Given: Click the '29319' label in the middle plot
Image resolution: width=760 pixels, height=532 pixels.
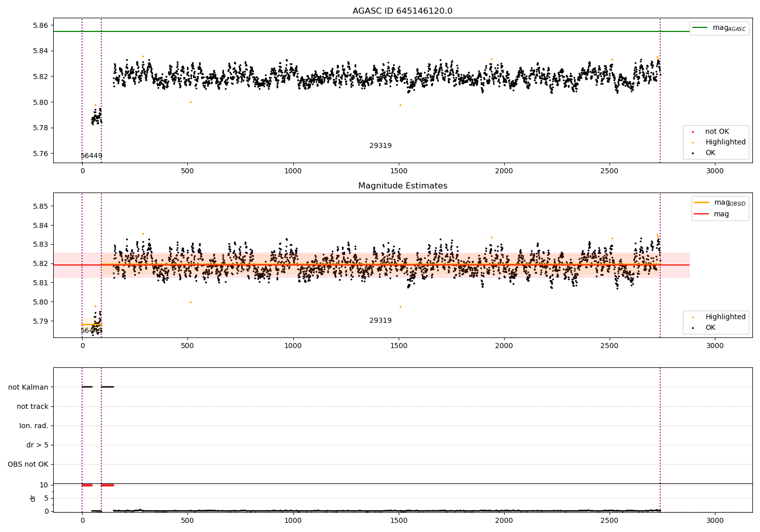Looking at the screenshot, I should coord(381,321).
